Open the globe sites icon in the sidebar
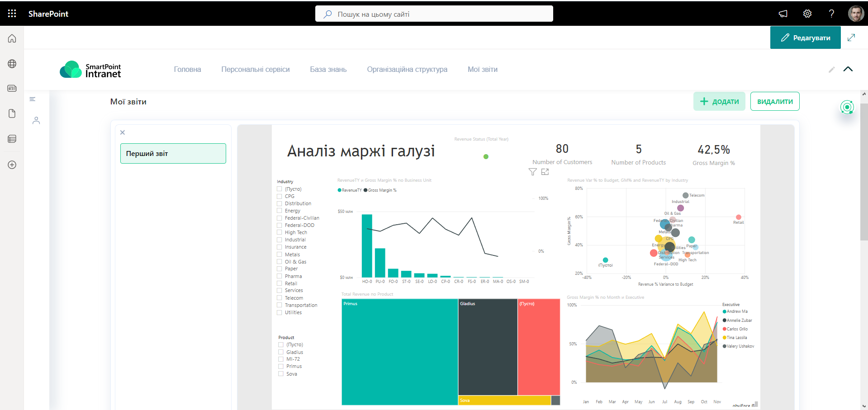Screen dimensions: 868x410 tap(12, 64)
